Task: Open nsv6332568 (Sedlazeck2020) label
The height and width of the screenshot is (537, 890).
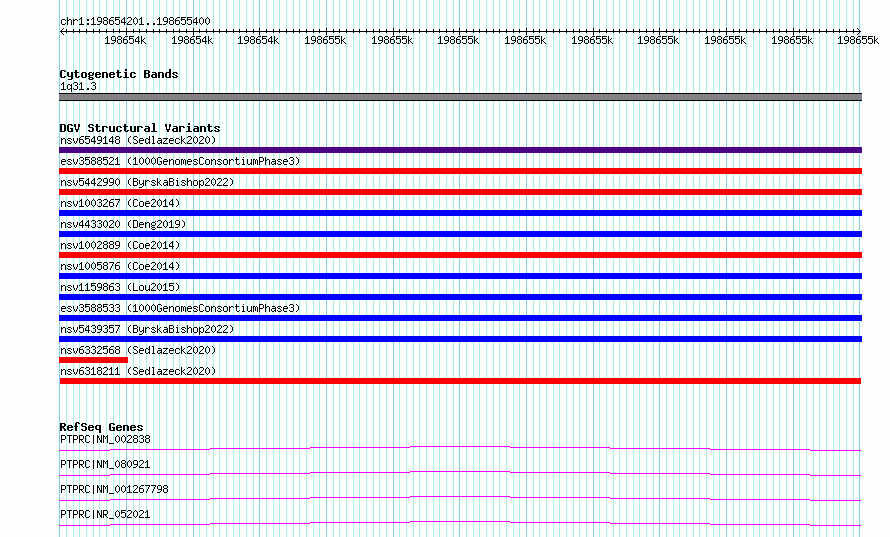Action: [138, 350]
